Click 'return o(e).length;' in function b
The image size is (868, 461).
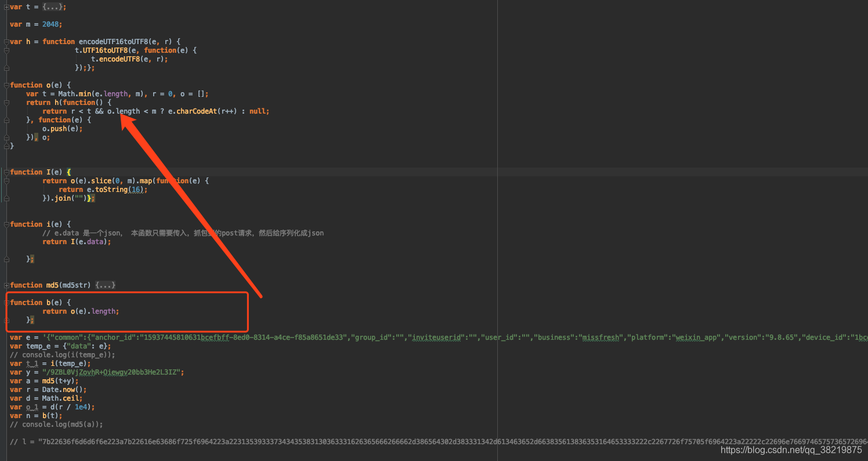point(81,311)
